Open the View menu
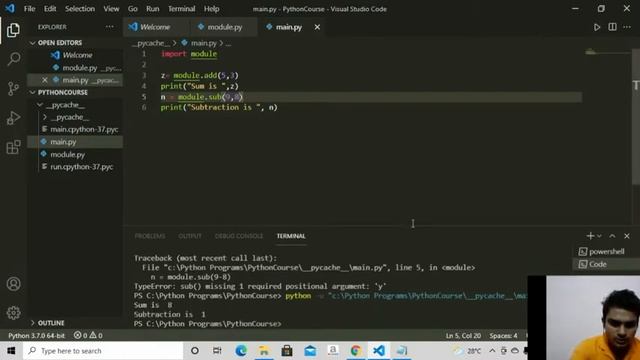Image resolution: width=640 pixels, height=360 pixels. 111,9
